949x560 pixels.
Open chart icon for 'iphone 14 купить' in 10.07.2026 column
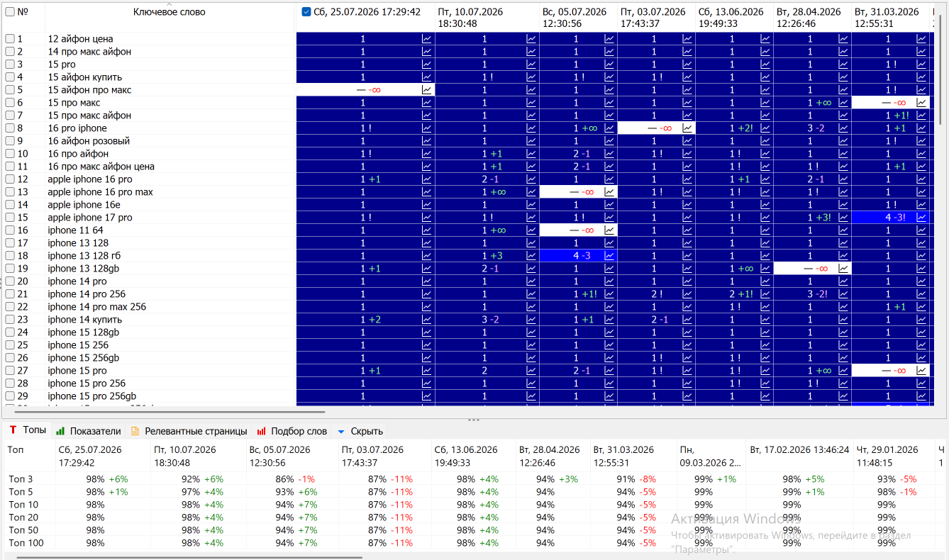coord(531,320)
